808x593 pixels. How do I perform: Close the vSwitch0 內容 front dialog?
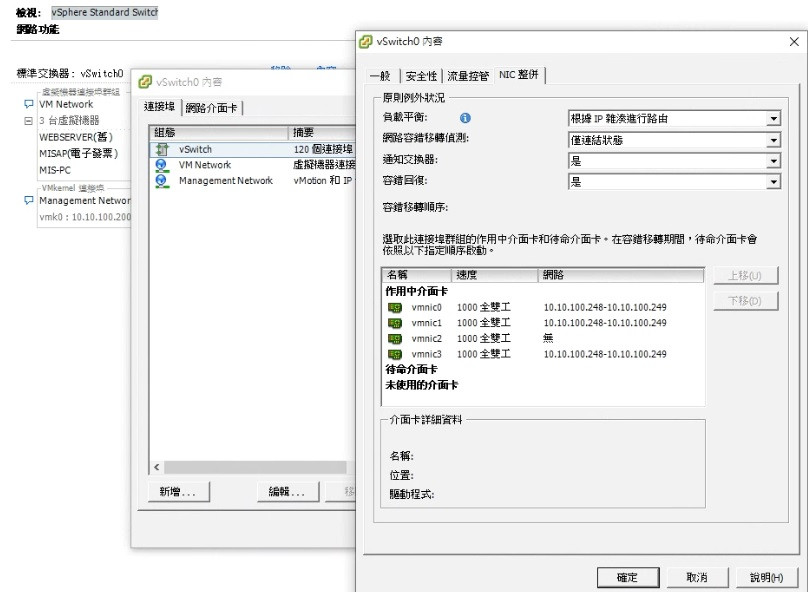794,42
